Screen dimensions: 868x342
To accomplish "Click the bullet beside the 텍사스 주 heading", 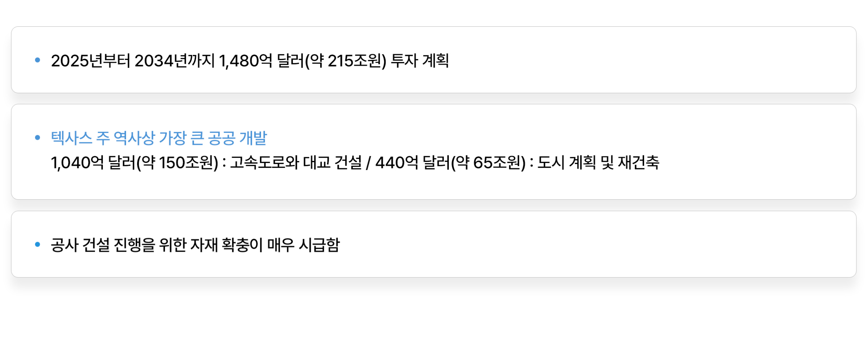I will pyautogui.click(x=38, y=138).
